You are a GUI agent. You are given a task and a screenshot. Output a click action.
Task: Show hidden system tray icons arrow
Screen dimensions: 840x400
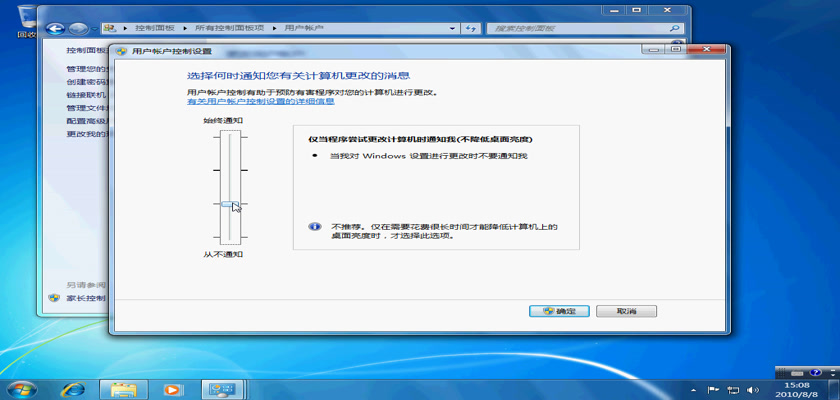(x=693, y=389)
